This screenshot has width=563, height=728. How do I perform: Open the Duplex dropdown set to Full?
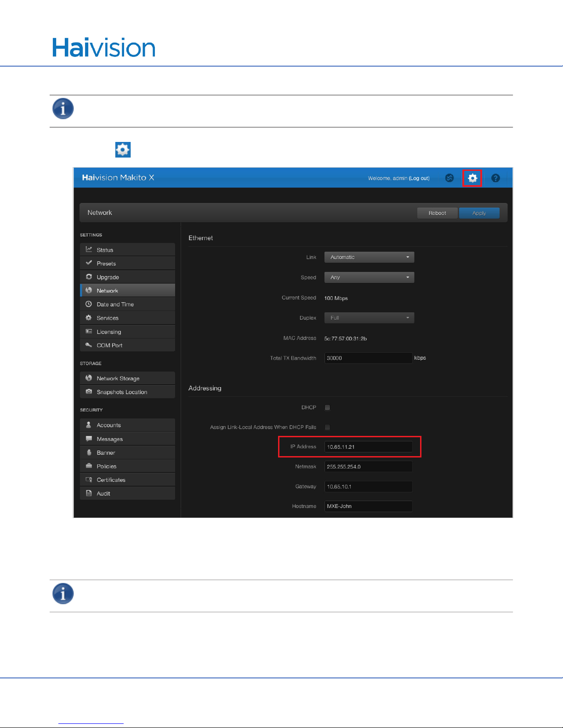pyautogui.click(x=369, y=318)
